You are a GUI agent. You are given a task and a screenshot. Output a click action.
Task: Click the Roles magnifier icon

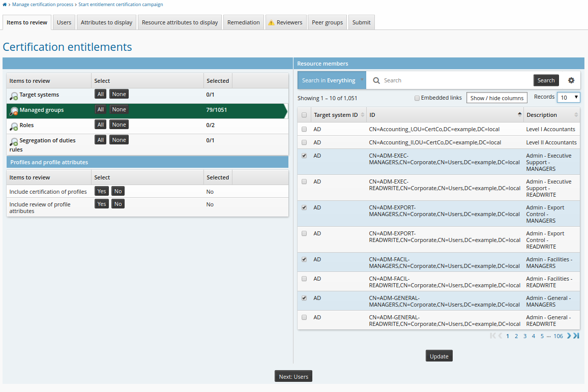(x=14, y=126)
